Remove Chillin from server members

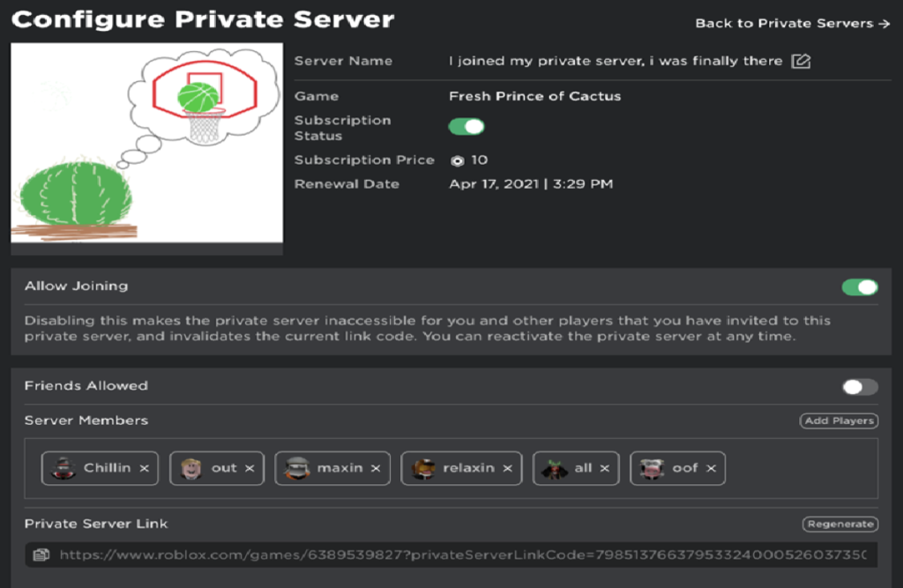(145, 468)
